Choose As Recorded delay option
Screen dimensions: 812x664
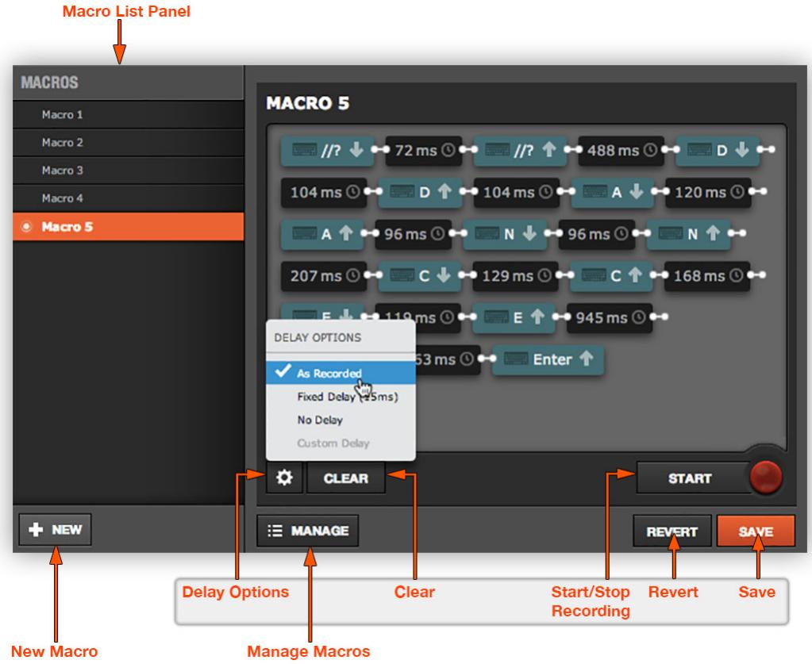[341, 373]
